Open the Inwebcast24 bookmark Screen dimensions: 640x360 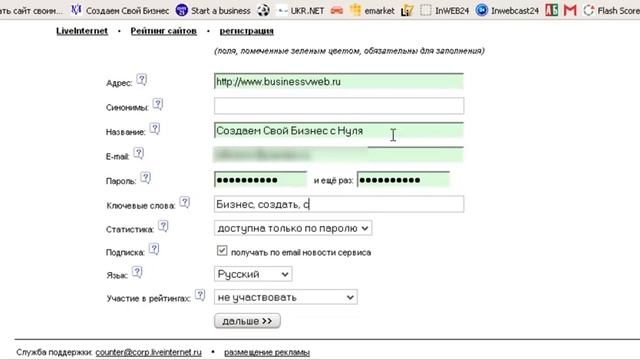click(507, 11)
